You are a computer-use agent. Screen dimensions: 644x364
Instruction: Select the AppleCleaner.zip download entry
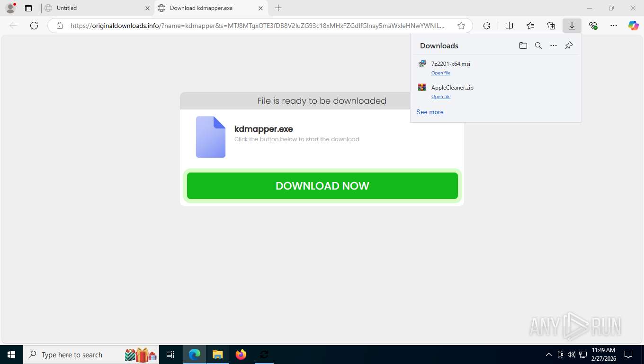pyautogui.click(x=496, y=91)
